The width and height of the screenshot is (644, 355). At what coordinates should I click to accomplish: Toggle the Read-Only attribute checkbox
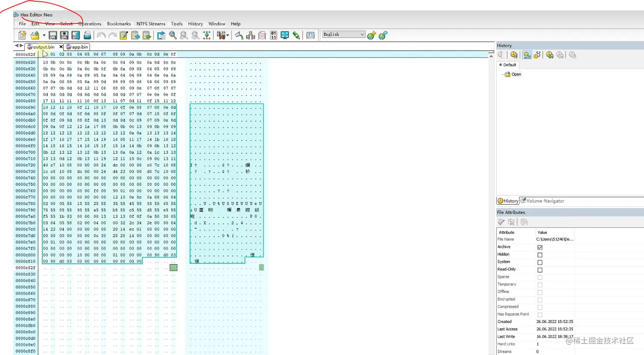pyautogui.click(x=540, y=270)
